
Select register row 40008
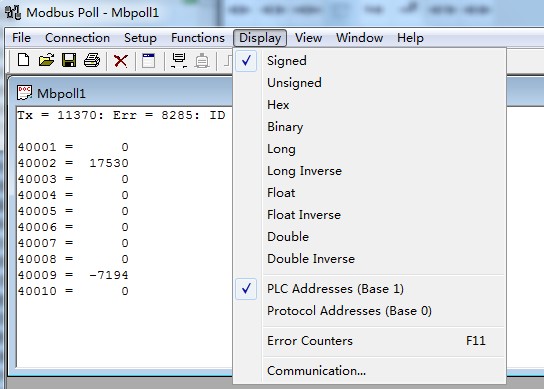[73, 259]
